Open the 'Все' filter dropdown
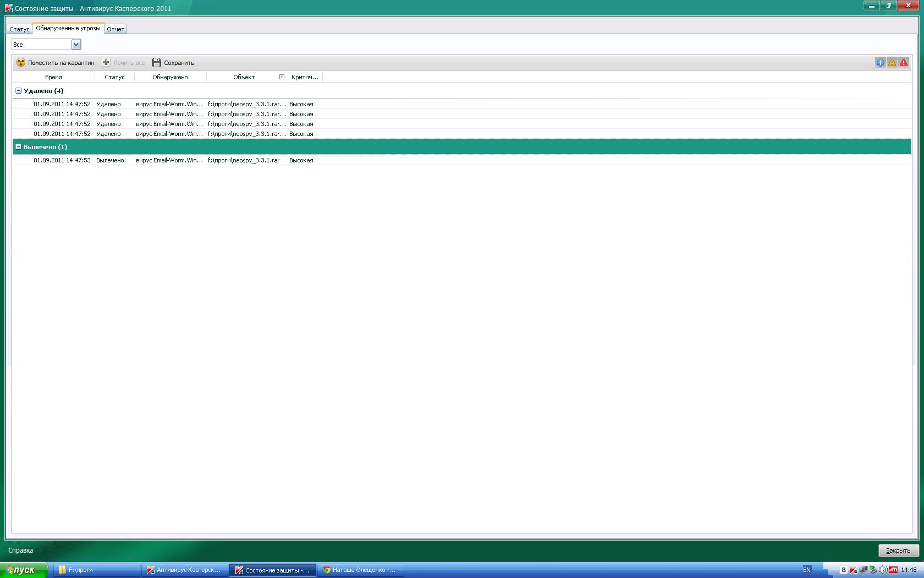The image size is (924, 578). (76, 45)
